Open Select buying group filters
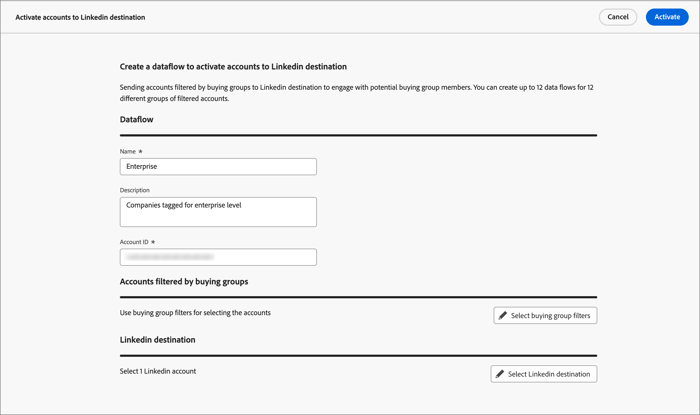The image size is (700, 415). pyautogui.click(x=545, y=315)
